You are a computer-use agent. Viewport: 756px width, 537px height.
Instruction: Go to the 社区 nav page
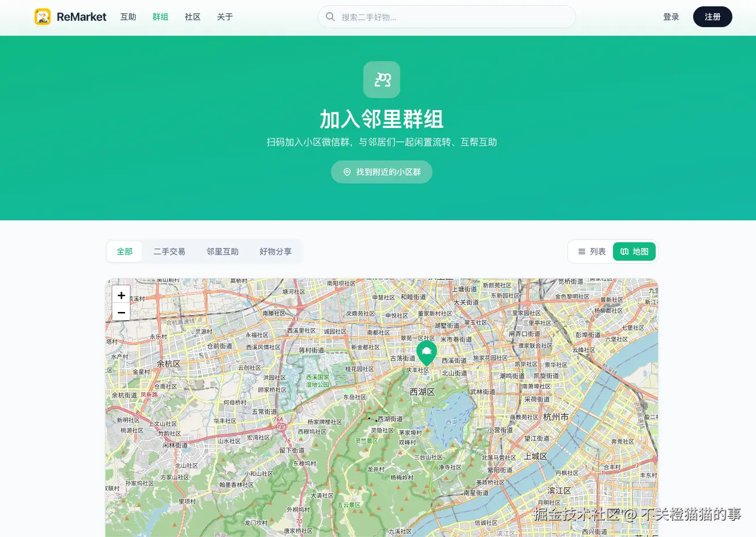tap(193, 17)
